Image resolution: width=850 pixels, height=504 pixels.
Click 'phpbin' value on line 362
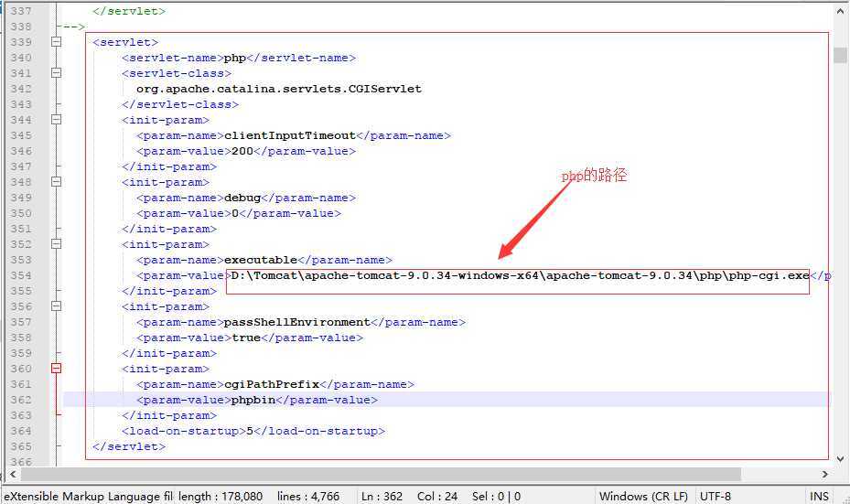click(x=253, y=400)
